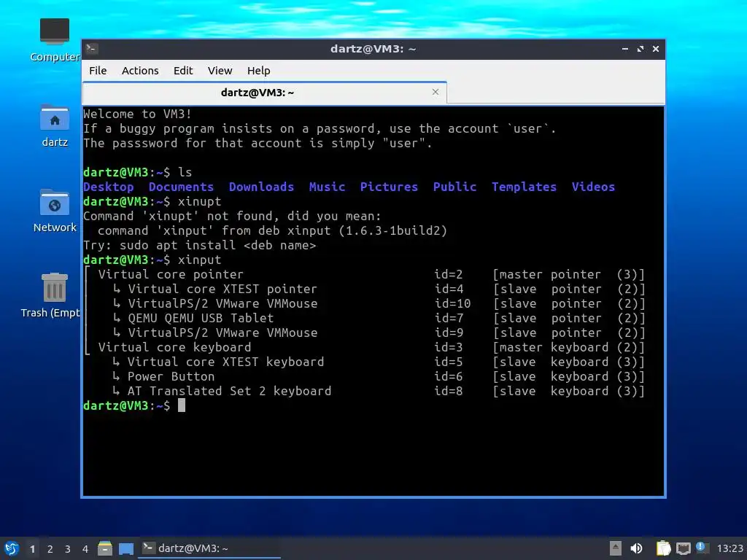747x560 pixels.
Task: Close the dartz@VM3: ~ tab
Action: pos(436,92)
